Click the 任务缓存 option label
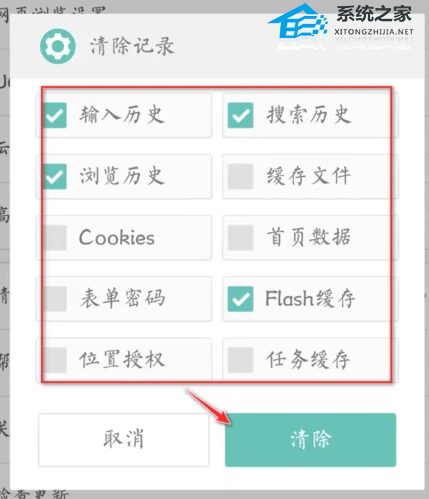Viewport: 429px width, 499px height. 308,360
